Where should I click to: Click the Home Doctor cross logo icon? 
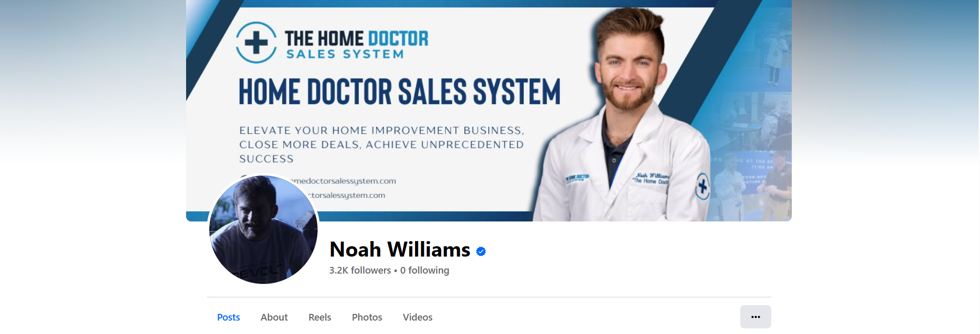pos(256,42)
